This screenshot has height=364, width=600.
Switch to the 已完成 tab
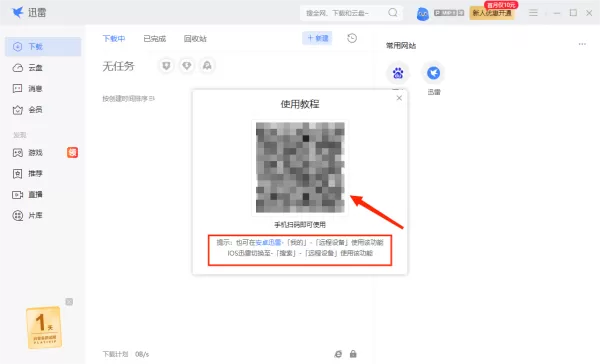coord(155,39)
